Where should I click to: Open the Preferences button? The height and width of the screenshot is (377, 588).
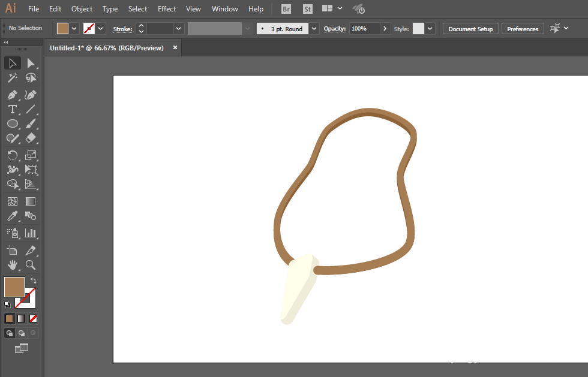coord(523,29)
